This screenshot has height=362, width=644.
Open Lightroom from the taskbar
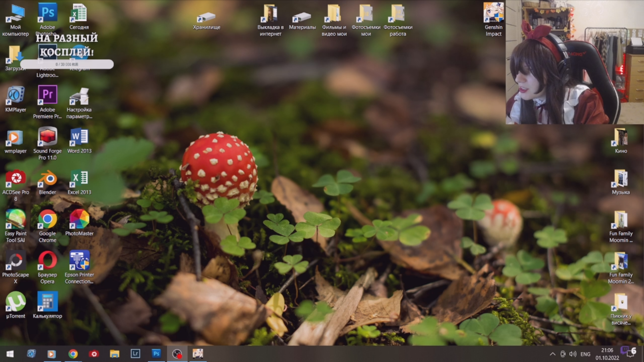pyautogui.click(x=135, y=354)
